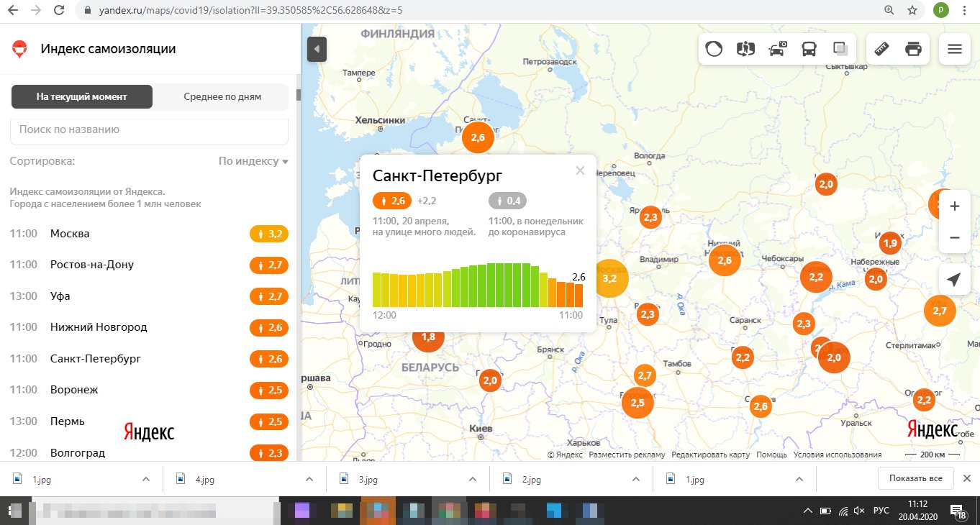Click the print map icon

pyautogui.click(x=913, y=49)
